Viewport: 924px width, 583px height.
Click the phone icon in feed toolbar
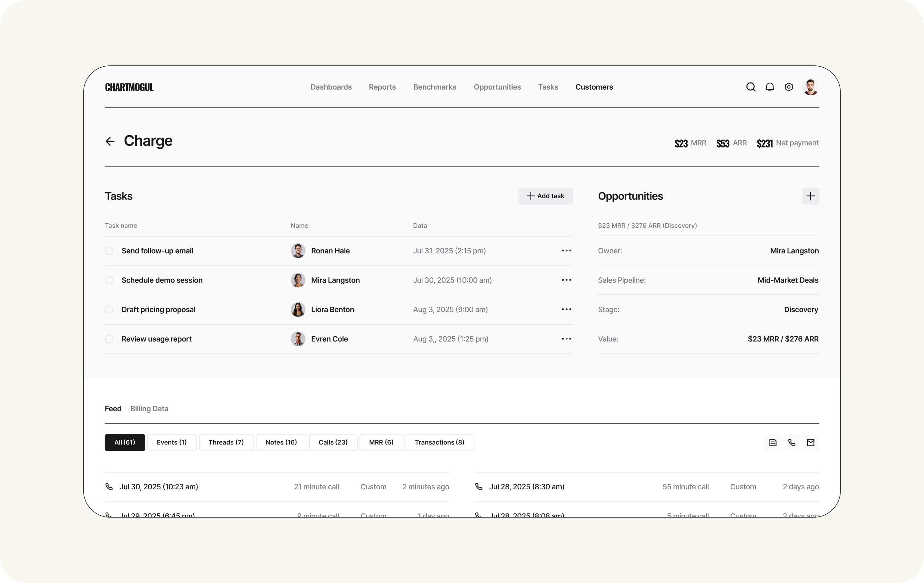[x=792, y=443]
